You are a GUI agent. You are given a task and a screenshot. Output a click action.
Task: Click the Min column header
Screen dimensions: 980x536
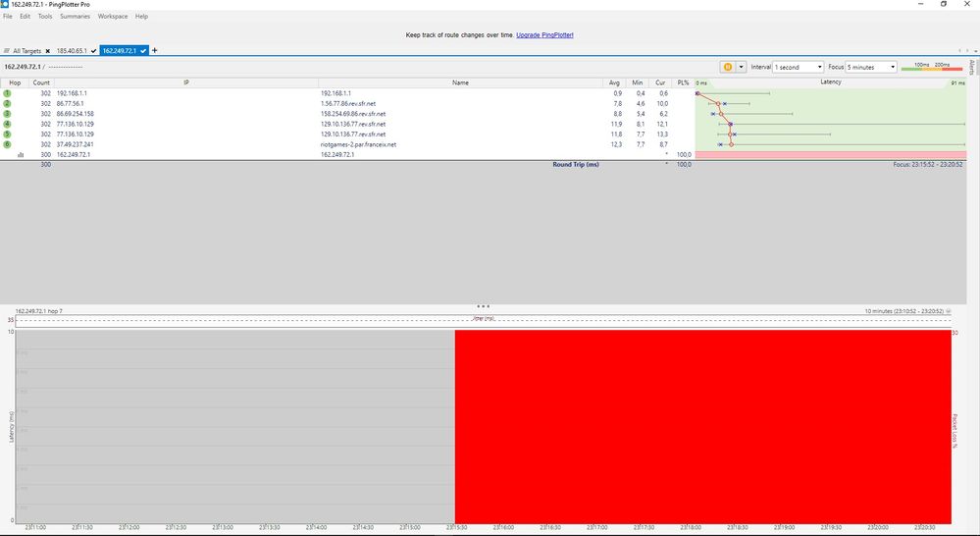pos(637,82)
